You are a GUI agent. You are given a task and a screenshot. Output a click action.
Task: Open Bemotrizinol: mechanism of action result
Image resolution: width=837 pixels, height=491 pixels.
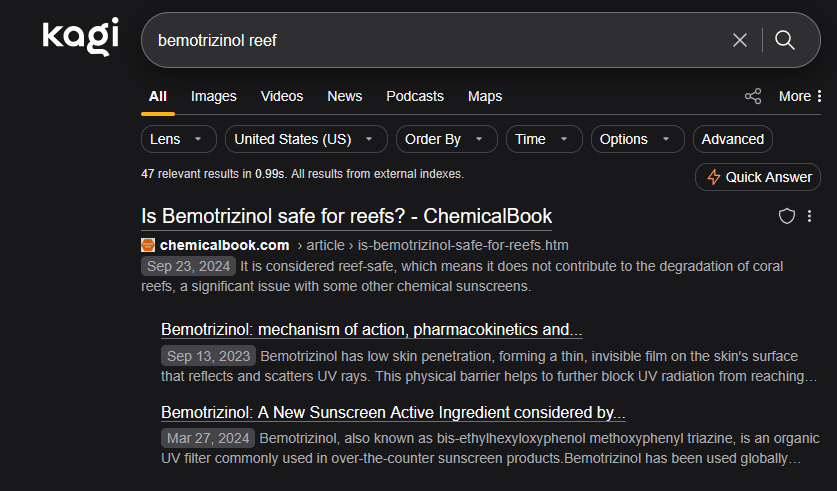pyautogui.click(x=372, y=329)
